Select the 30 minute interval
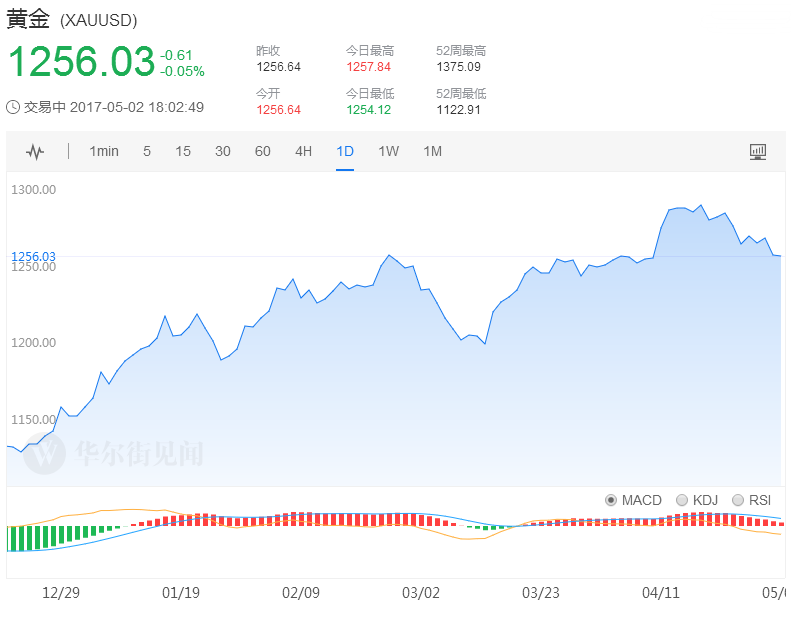 (x=222, y=151)
